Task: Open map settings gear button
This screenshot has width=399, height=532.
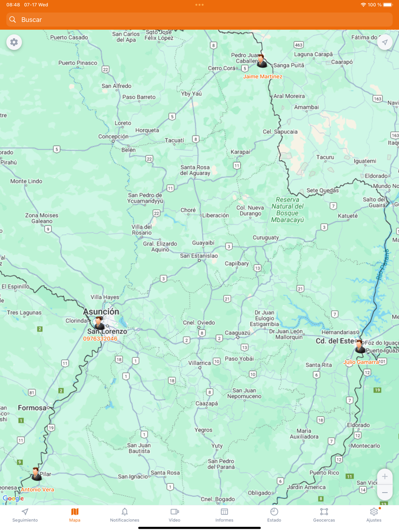Action: click(14, 42)
